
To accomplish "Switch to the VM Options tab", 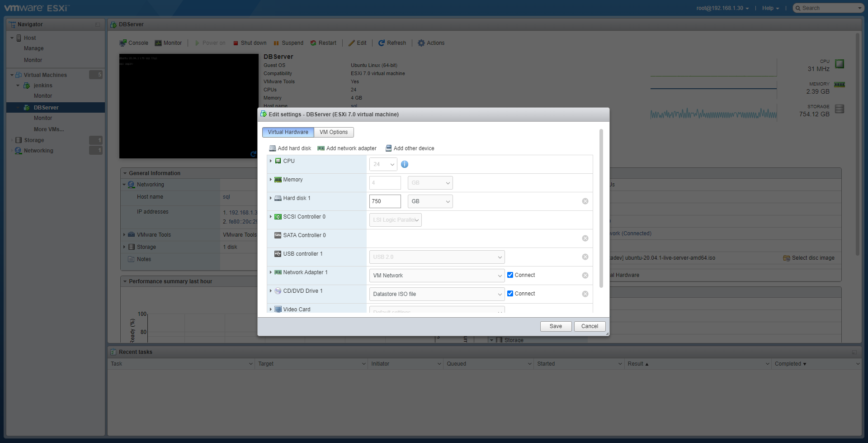I will tap(334, 132).
